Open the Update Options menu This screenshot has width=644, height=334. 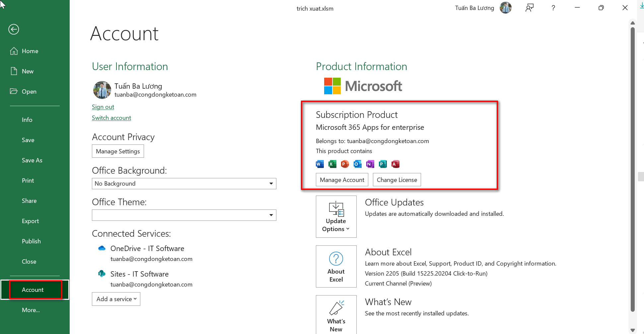336,216
